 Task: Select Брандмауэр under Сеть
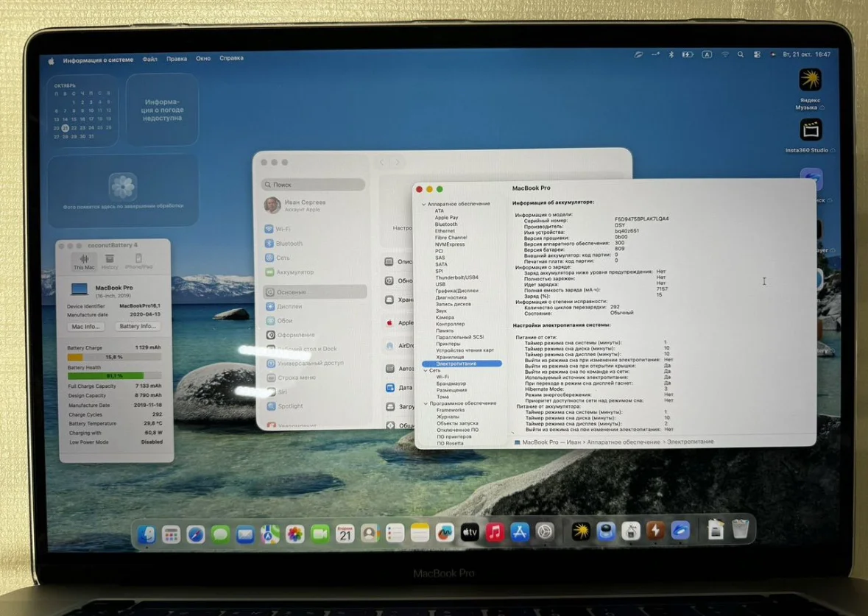point(451,383)
